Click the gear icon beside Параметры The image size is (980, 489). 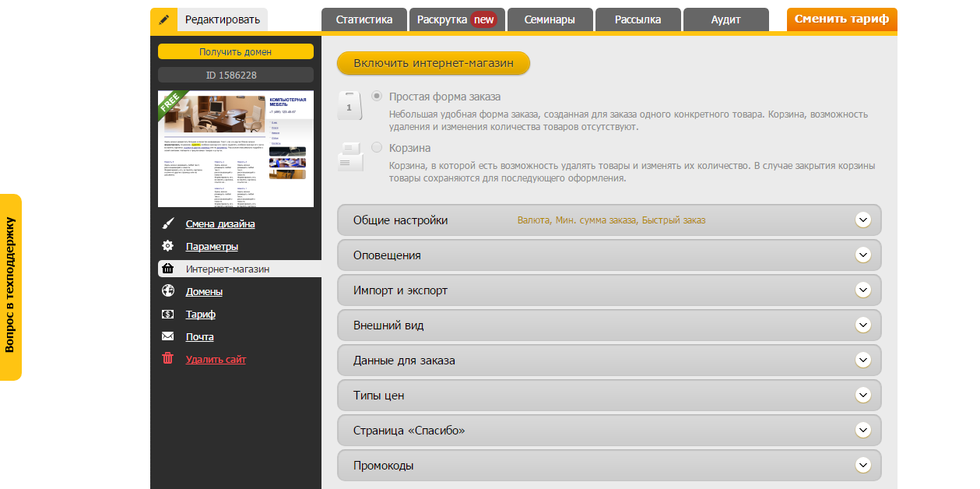(167, 246)
